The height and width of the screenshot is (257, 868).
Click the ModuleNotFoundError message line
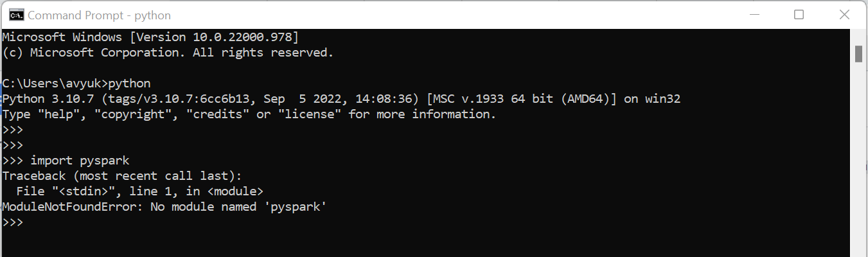tap(164, 207)
